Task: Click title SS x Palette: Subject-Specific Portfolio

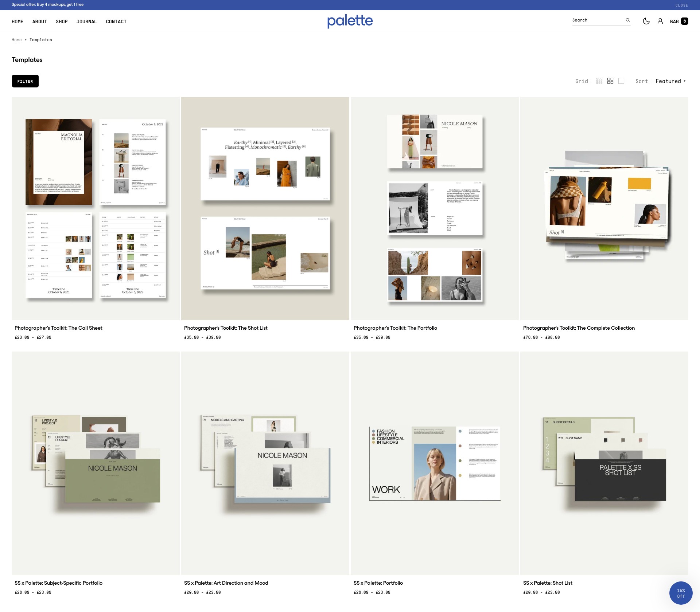Action: 58,583
